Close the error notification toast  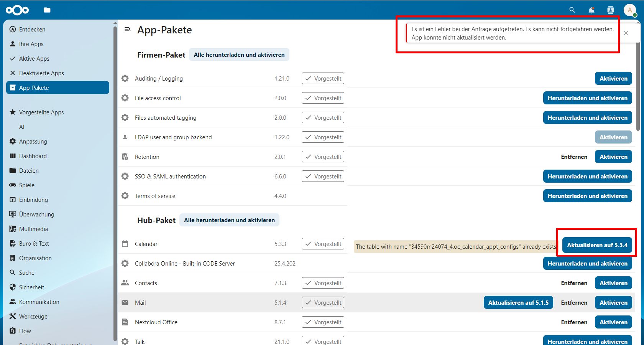626,33
